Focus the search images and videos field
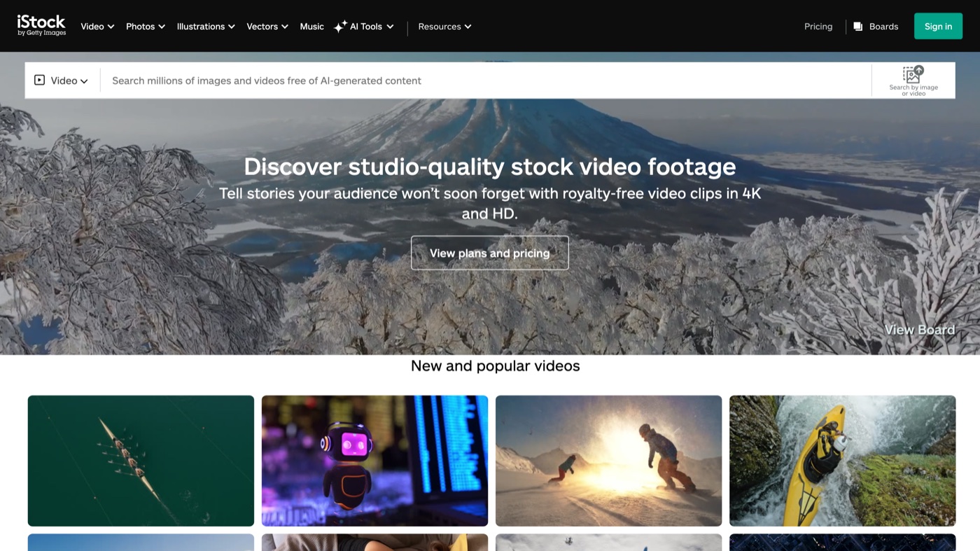The height and width of the screenshot is (551, 980). 486,81
